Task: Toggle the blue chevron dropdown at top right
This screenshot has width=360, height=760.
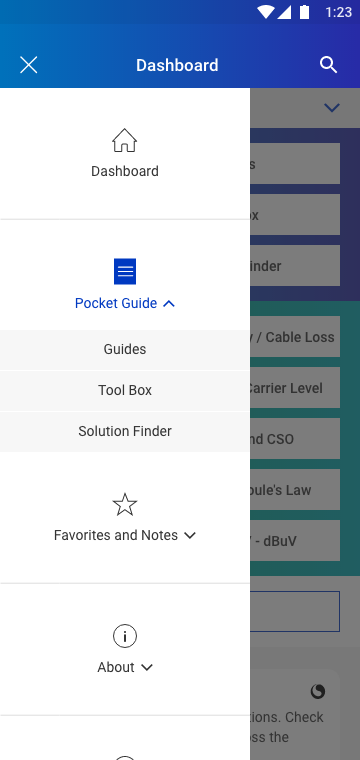Action: [331, 108]
